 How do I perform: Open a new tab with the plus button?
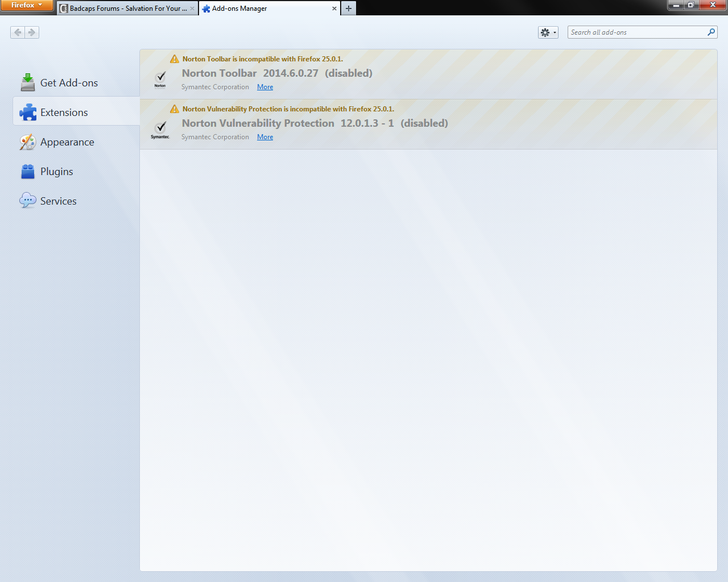pos(349,9)
